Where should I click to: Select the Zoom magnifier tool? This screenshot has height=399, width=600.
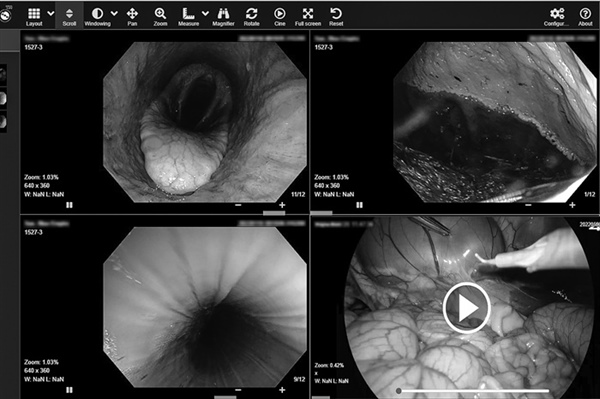[160, 17]
